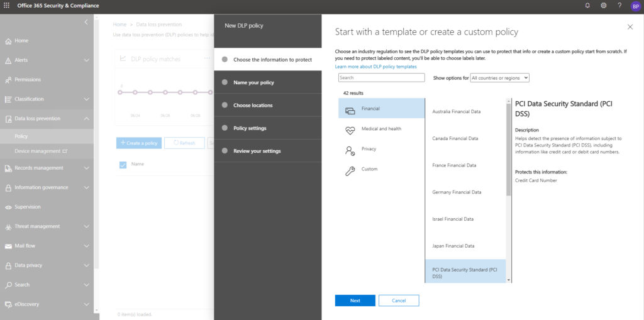Click the Search magnifier icon in sidebar

click(8, 285)
